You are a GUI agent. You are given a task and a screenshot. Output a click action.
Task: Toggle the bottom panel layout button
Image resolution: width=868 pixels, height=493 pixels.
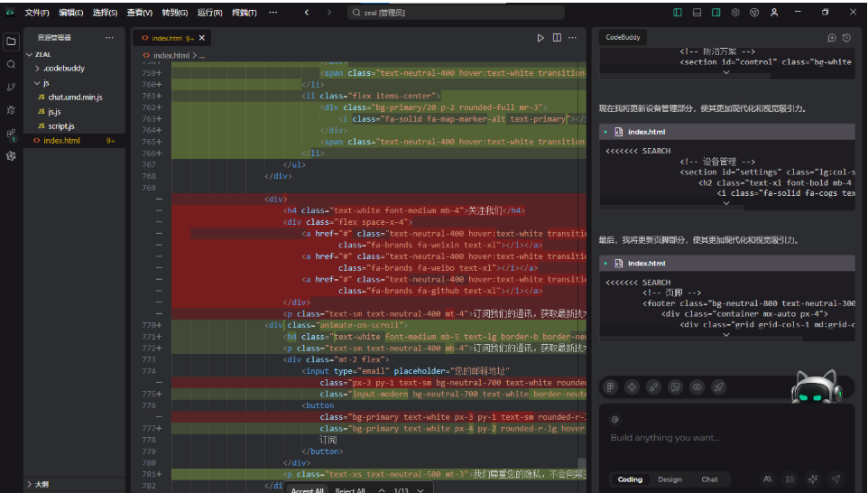coord(697,13)
